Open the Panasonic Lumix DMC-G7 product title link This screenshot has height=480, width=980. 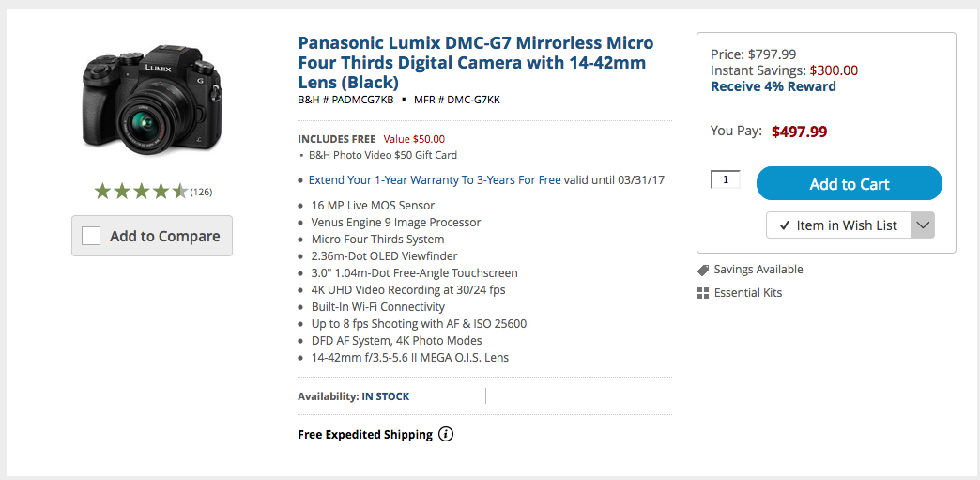click(x=475, y=62)
